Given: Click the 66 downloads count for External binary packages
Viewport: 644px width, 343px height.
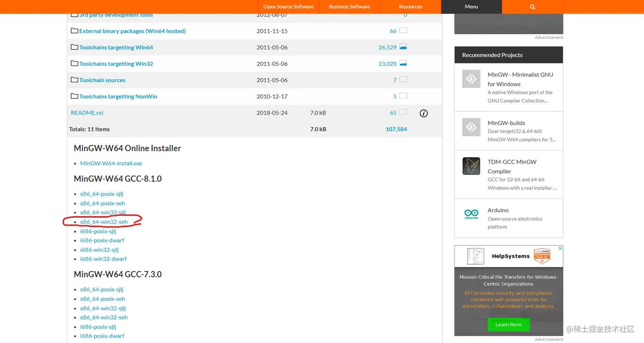Looking at the screenshot, I should coord(393,31).
